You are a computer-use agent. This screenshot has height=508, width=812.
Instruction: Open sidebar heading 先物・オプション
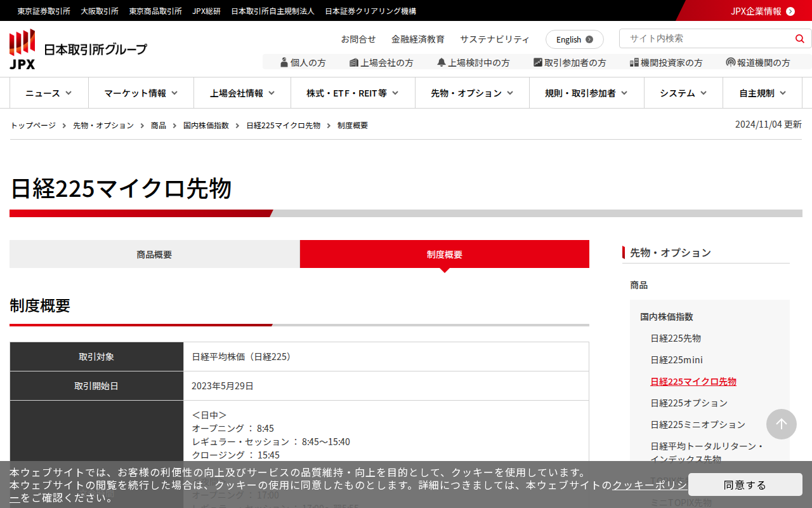[671, 253]
